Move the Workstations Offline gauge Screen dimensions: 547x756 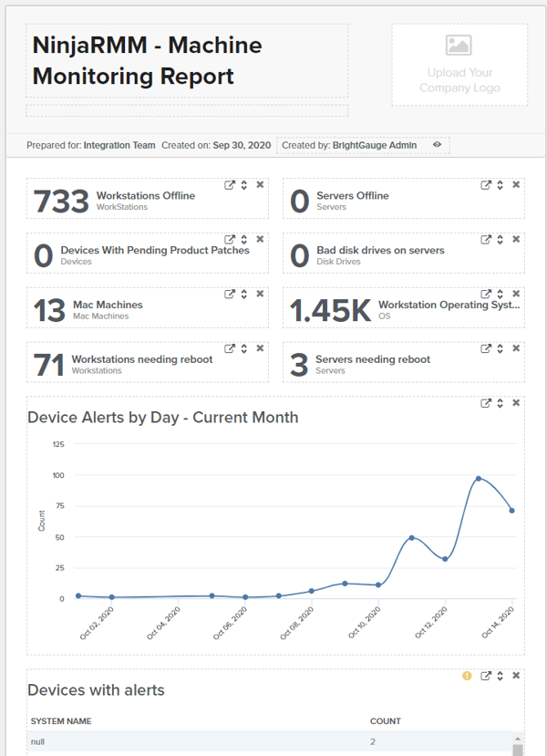(x=244, y=184)
